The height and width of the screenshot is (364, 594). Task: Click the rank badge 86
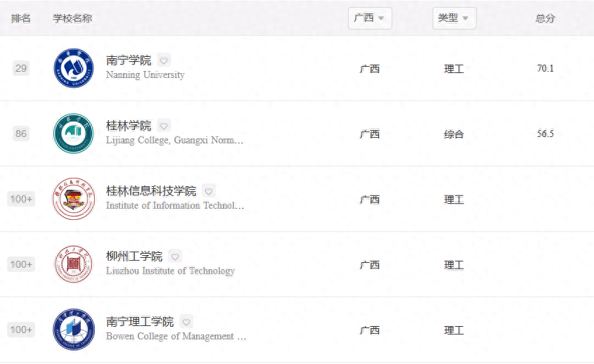point(21,134)
